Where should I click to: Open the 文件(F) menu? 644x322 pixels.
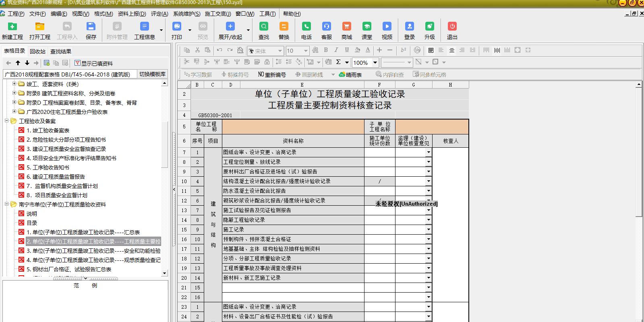pyautogui.click(x=37, y=14)
